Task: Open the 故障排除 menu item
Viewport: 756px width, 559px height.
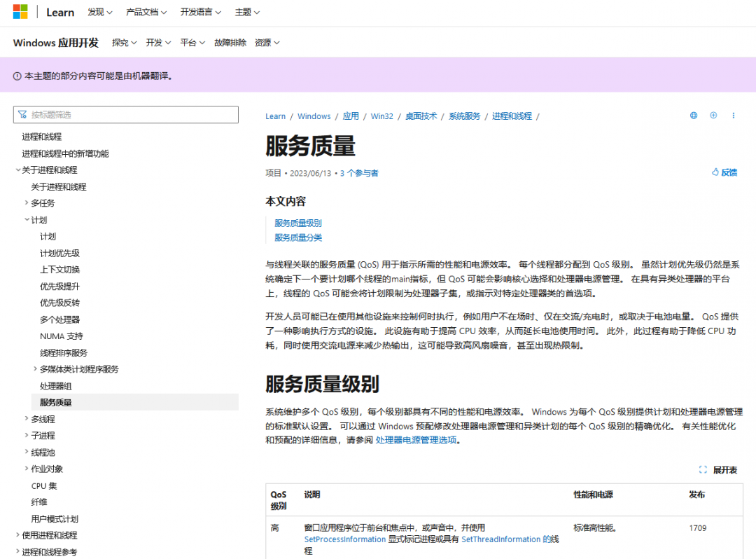Action: [230, 43]
